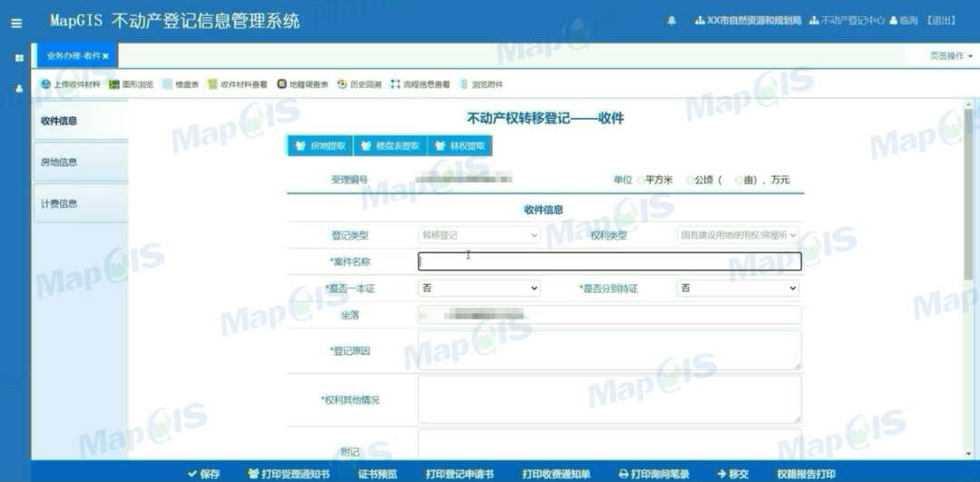Open 是否分别持证 dropdown
Screen dimensions: 980x482
tap(738, 288)
